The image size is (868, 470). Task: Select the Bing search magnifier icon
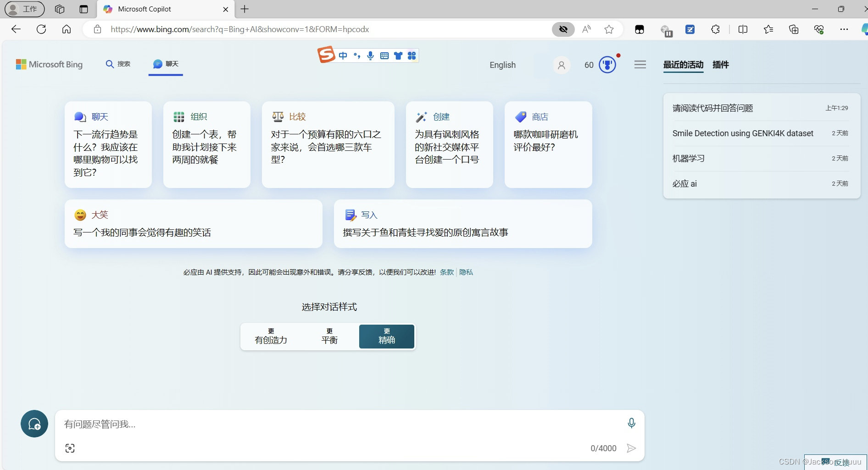click(x=109, y=64)
